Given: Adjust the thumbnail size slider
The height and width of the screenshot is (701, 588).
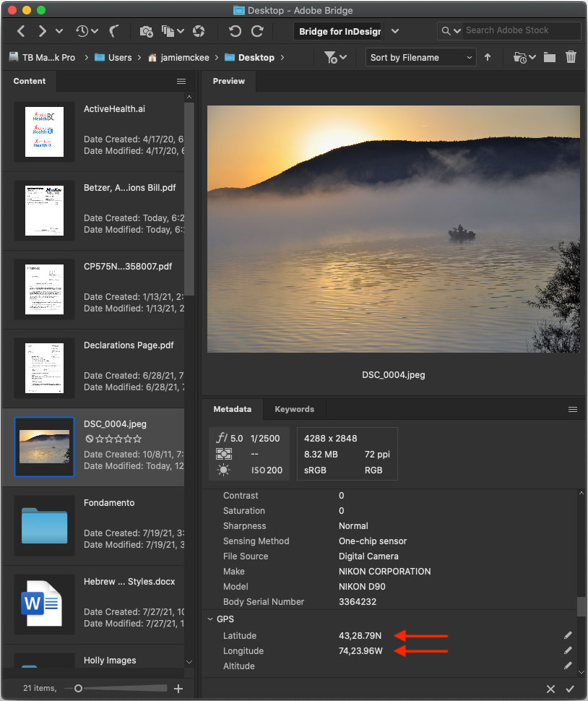Looking at the screenshot, I should pos(79,689).
